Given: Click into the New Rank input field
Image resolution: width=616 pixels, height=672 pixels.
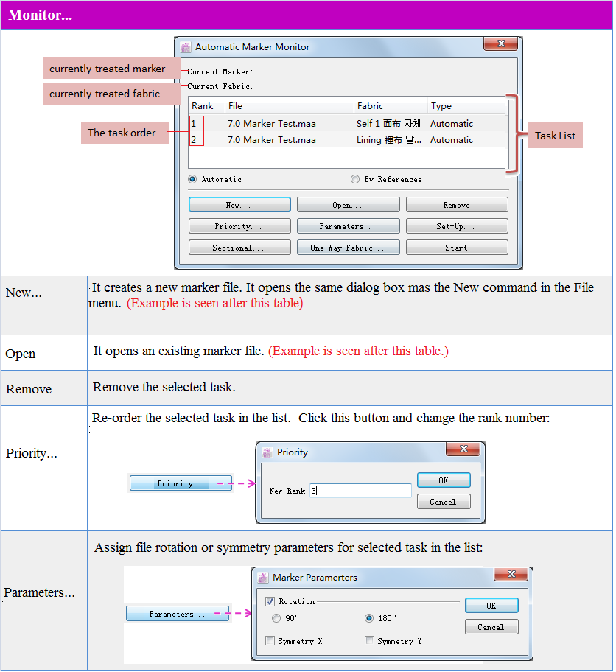Looking at the screenshot, I should (360, 491).
